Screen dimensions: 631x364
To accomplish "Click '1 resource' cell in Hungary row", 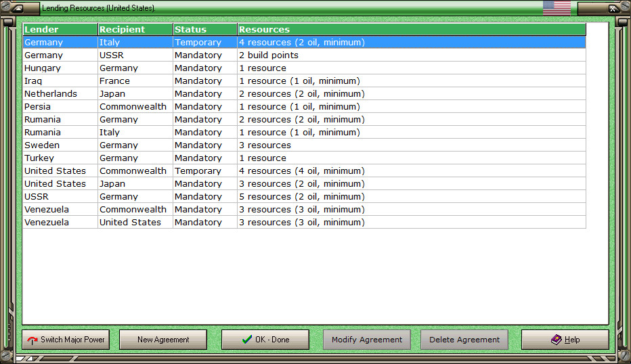I will coord(412,68).
